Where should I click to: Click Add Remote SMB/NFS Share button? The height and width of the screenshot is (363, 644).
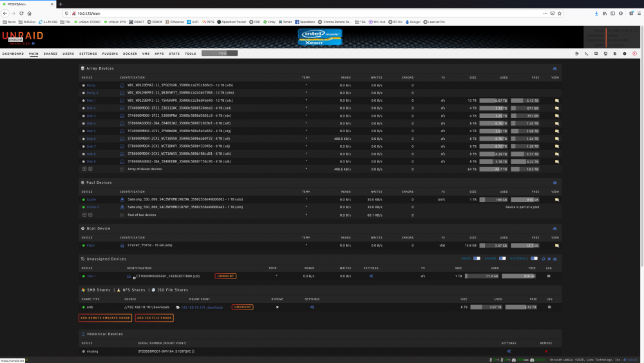(105, 318)
